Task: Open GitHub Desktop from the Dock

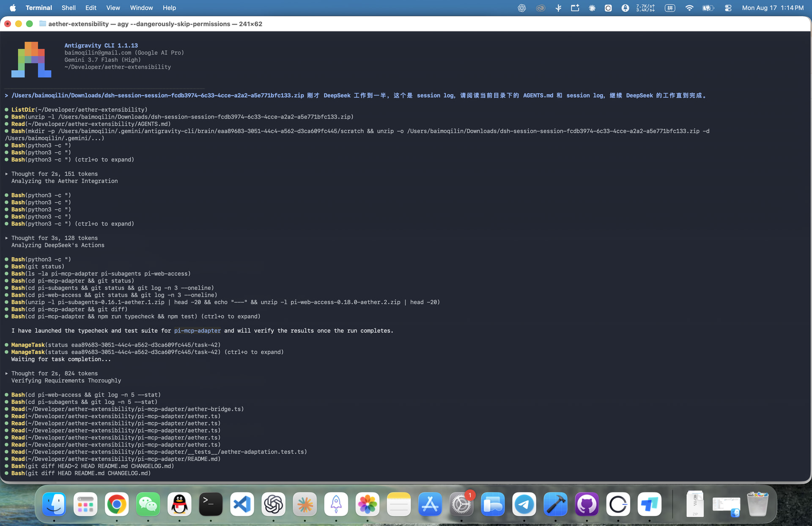Action: [x=587, y=504]
